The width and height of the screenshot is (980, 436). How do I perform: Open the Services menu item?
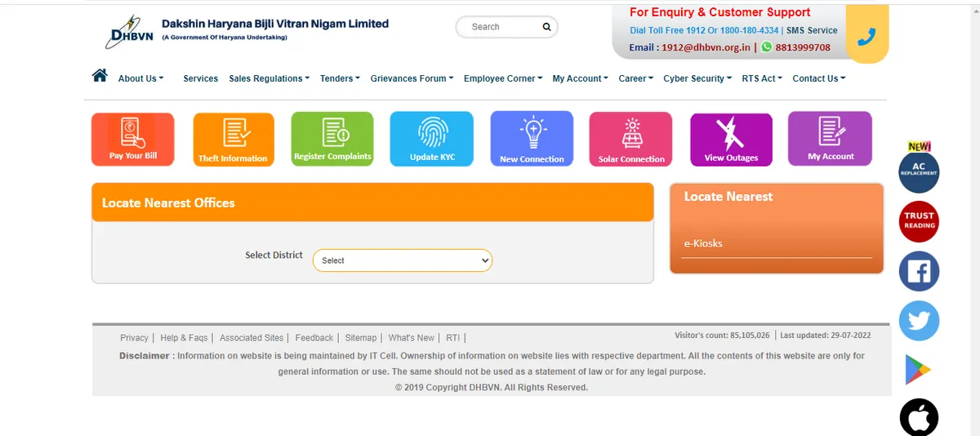[200, 78]
